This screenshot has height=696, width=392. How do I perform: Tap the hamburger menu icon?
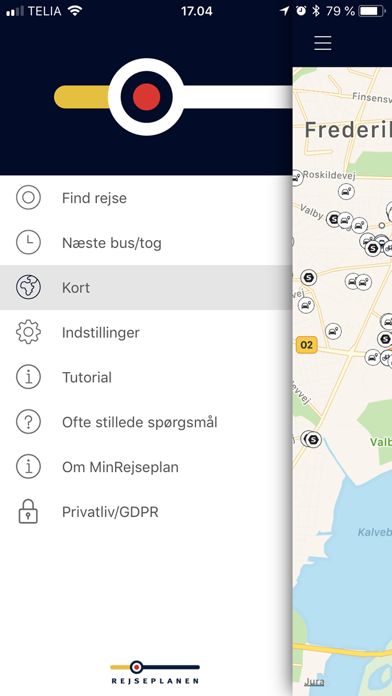click(323, 43)
